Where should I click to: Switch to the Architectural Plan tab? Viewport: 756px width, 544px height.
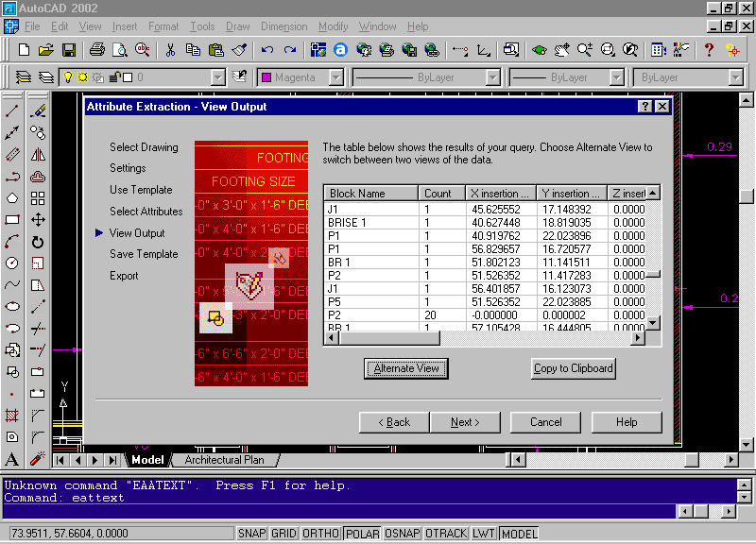point(224,460)
